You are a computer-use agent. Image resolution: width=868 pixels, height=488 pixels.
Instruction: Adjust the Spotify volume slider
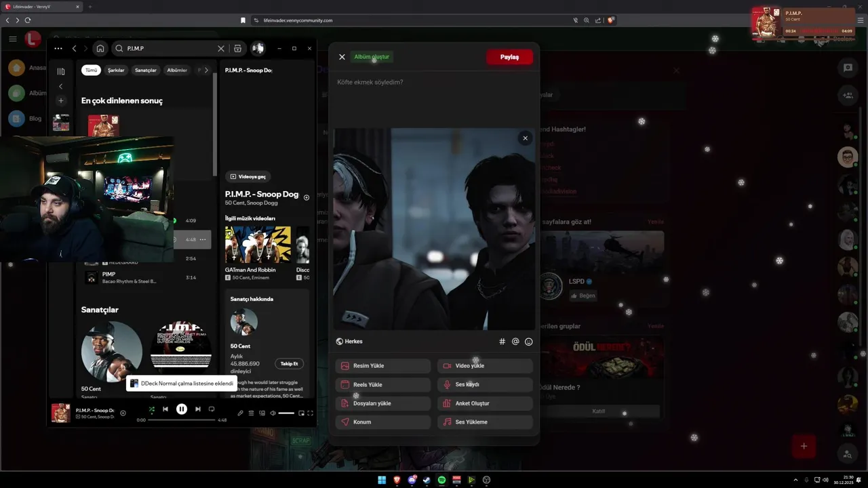coord(286,413)
